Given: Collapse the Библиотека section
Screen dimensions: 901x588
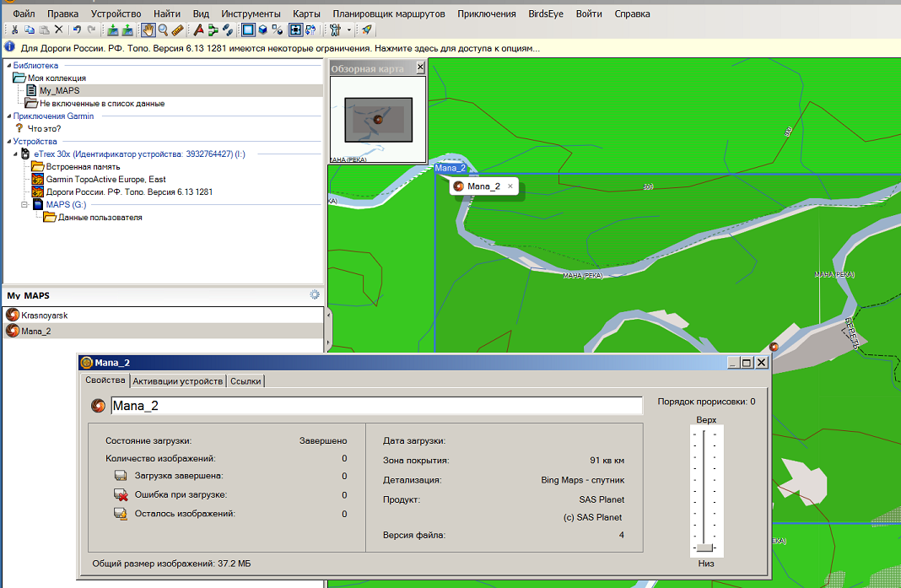Looking at the screenshot, I should pyautogui.click(x=8, y=65).
